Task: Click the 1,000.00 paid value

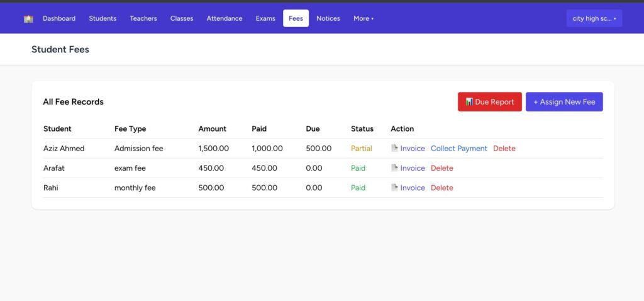Action: [267, 149]
